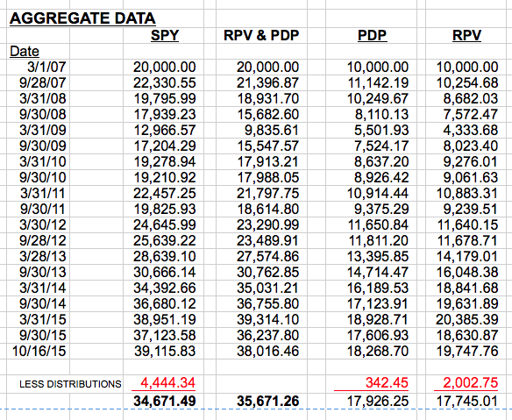Select the 3/31/09 date cell

click(42, 130)
